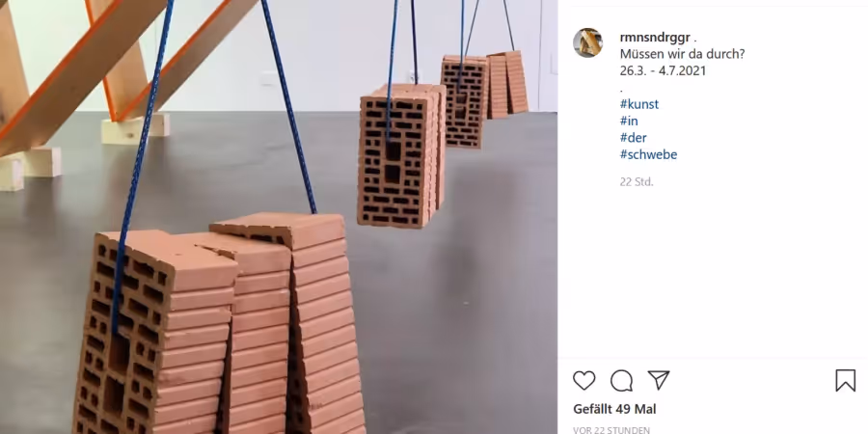Image resolution: width=868 pixels, height=434 pixels.
Task: Open the #schwebe hashtag
Action: click(x=648, y=154)
